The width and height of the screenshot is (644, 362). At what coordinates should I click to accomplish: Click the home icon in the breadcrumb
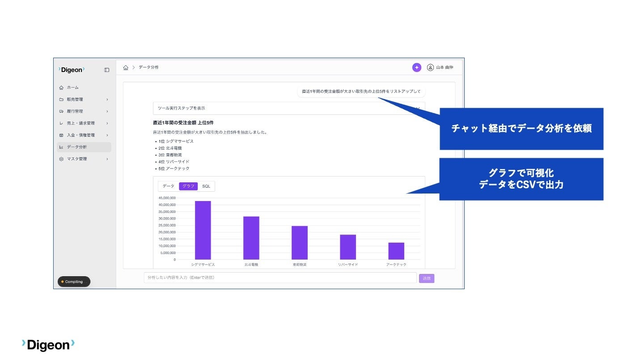tap(126, 67)
